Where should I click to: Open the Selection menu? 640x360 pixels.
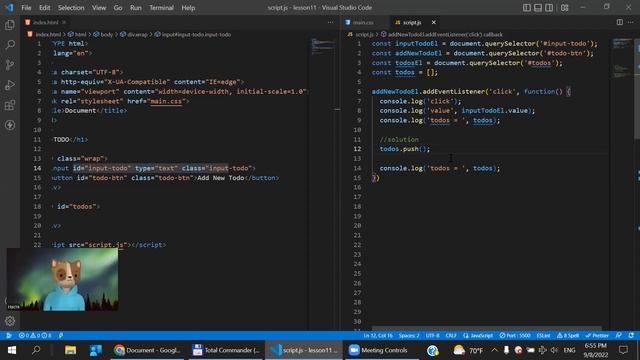[71, 8]
